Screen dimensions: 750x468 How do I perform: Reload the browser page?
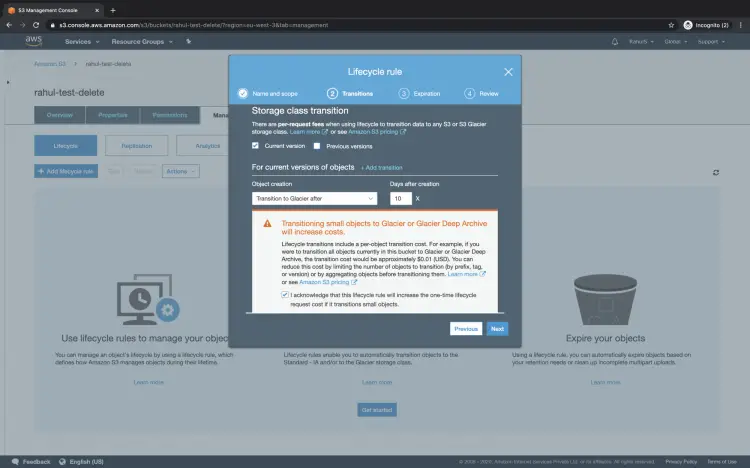pos(36,25)
